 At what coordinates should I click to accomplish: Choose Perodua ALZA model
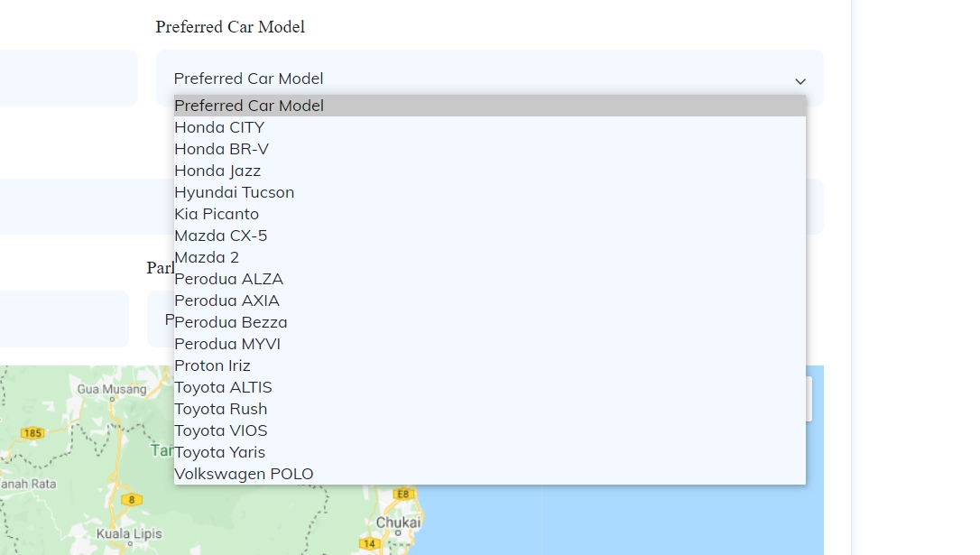(x=228, y=279)
